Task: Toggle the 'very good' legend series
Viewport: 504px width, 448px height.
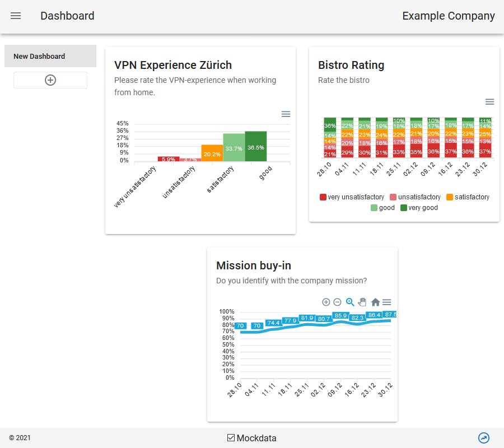Action: 419,208
